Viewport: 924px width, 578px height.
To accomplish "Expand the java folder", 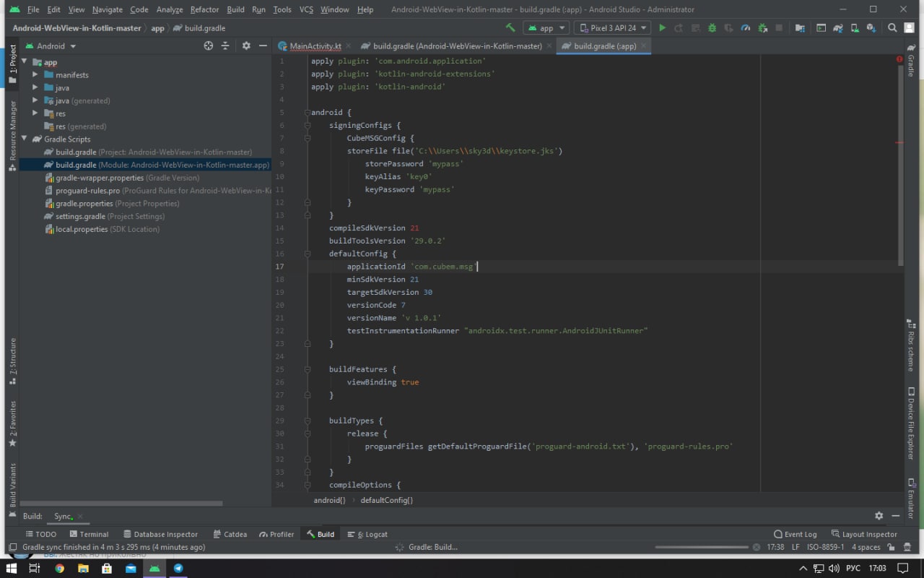I will (35, 87).
